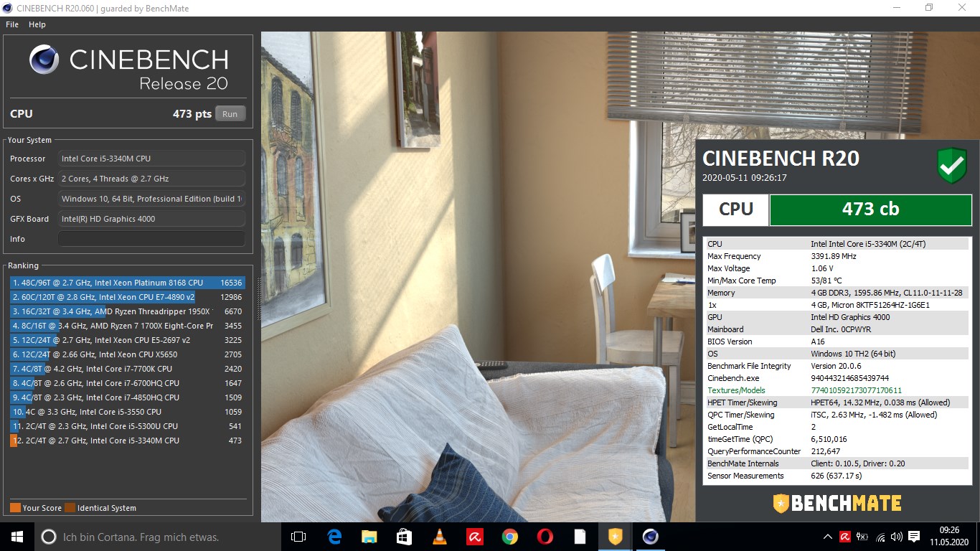Click the Cortana search box

tap(157, 537)
